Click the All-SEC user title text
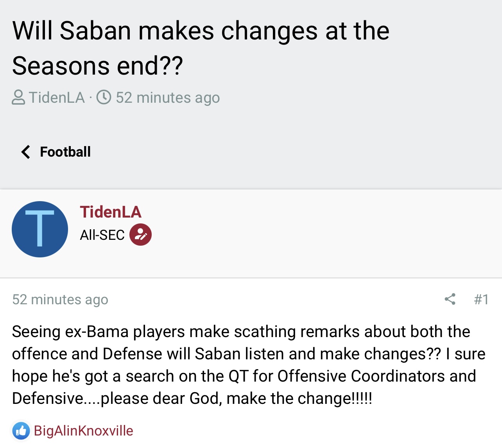 point(102,235)
